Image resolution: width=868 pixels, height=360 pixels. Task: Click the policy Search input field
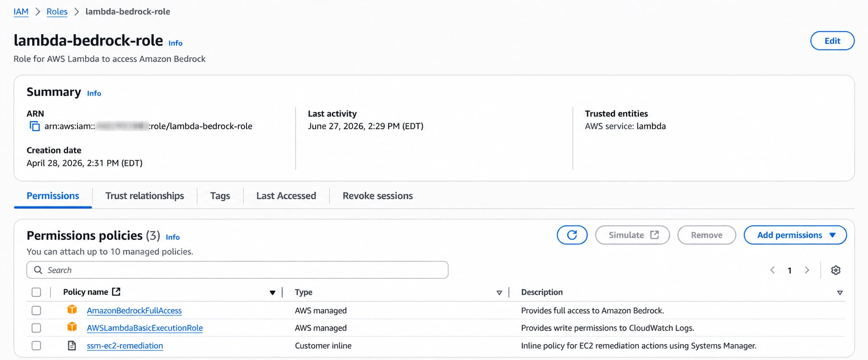(237, 270)
